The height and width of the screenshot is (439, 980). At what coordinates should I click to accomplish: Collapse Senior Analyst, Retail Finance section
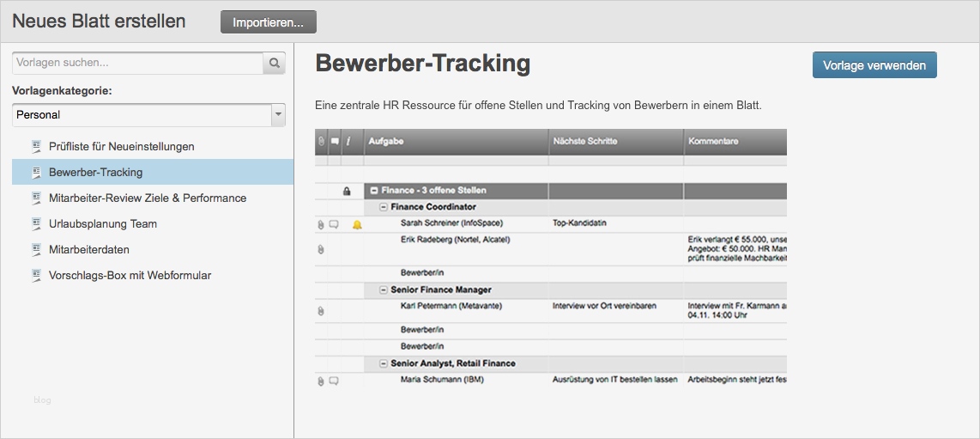click(384, 363)
